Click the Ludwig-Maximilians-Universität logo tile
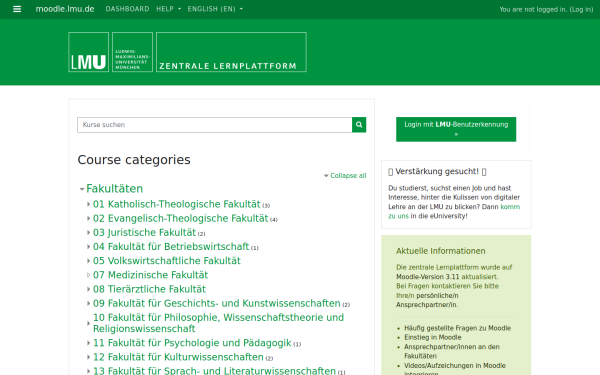Screen dimensions: 600x375 click(132, 52)
